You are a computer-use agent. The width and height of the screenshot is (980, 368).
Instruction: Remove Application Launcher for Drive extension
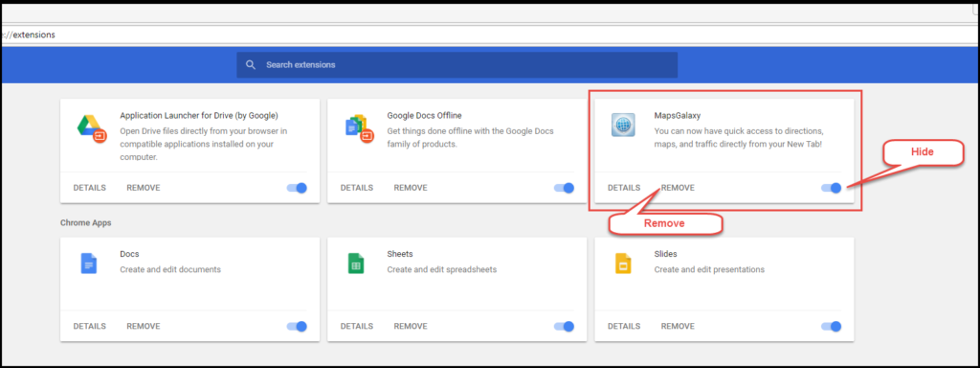coord(144,188)
